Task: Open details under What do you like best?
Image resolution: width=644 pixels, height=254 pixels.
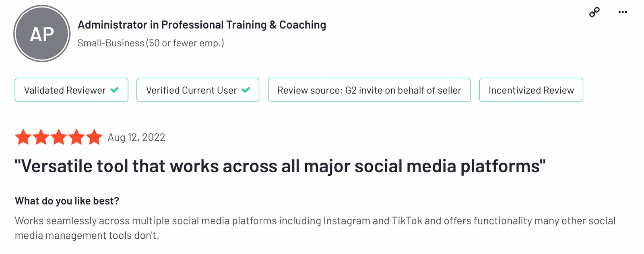Action: coord(67,200)
